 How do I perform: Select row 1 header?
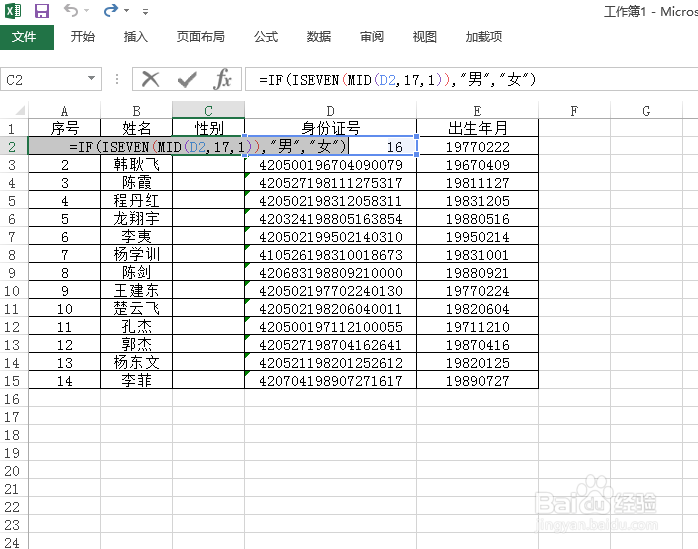point(12,129)
